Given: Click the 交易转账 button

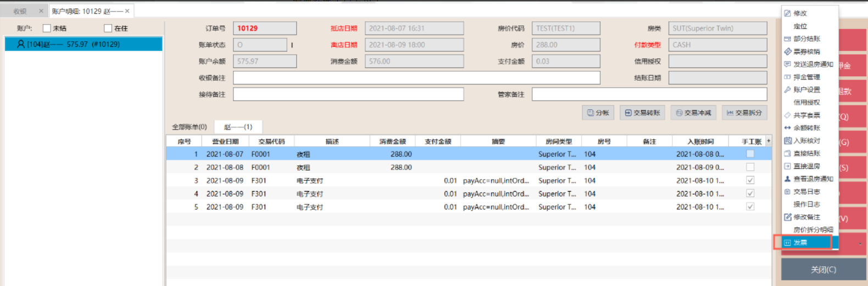Looking at the screenshot, I should (x=642, y=113).
